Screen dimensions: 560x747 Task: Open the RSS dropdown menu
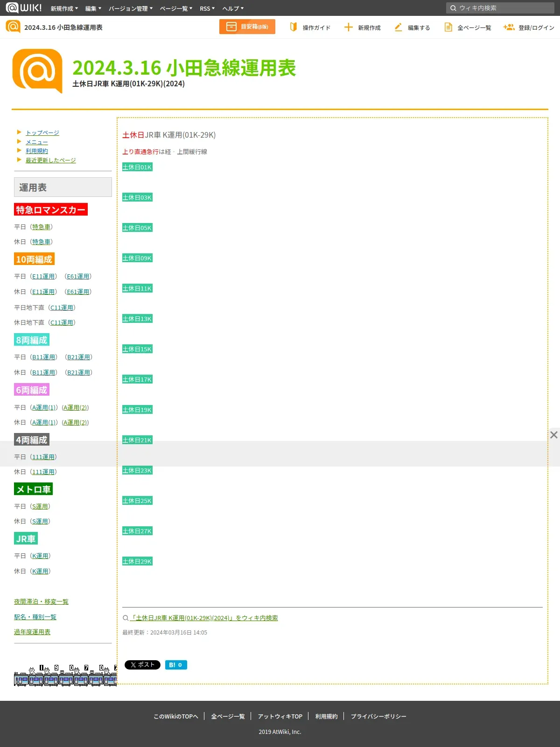[207, 8]
